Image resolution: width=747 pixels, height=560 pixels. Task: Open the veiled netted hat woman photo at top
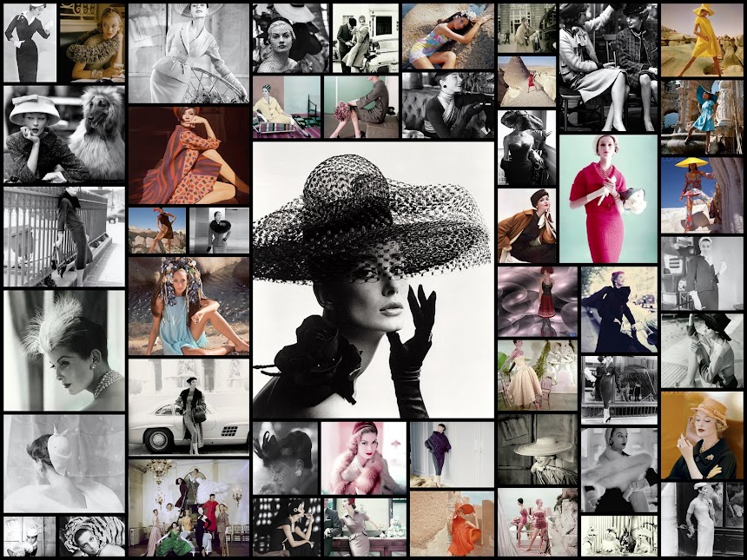click(x=291, y=38)
